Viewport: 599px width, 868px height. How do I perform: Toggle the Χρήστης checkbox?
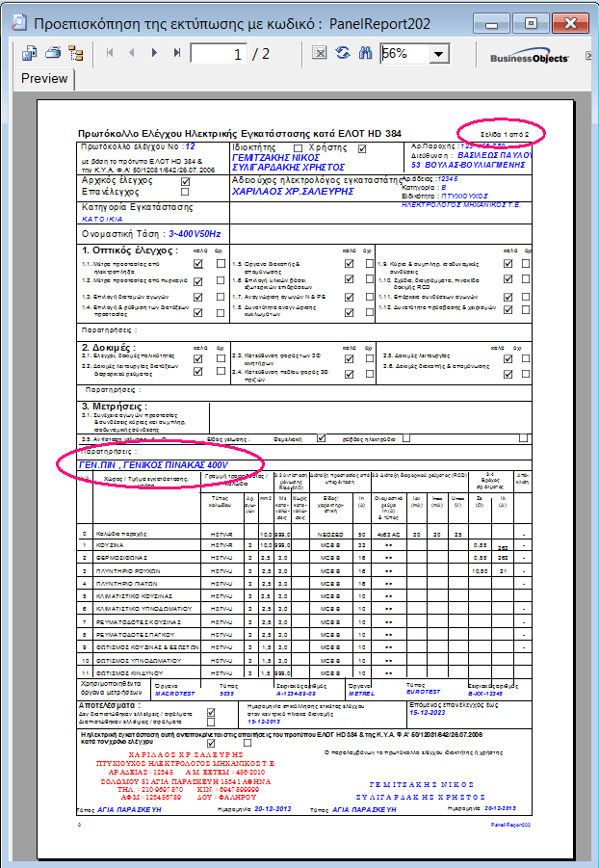362,148
